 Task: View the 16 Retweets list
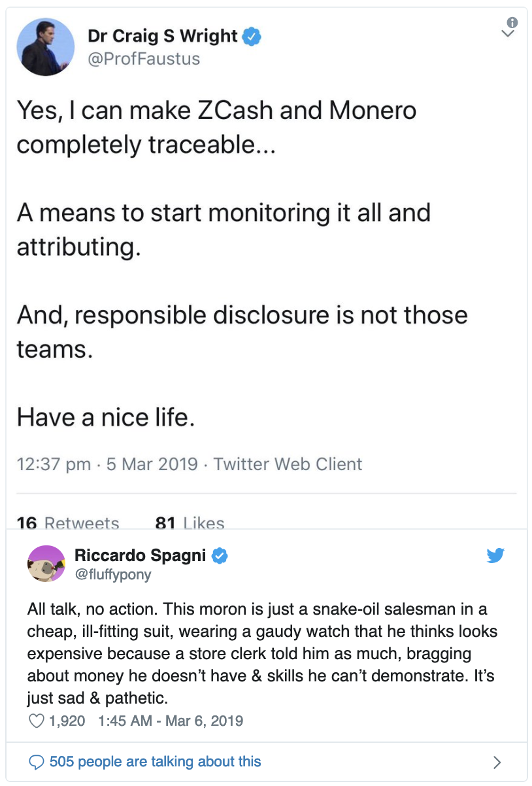68,523
